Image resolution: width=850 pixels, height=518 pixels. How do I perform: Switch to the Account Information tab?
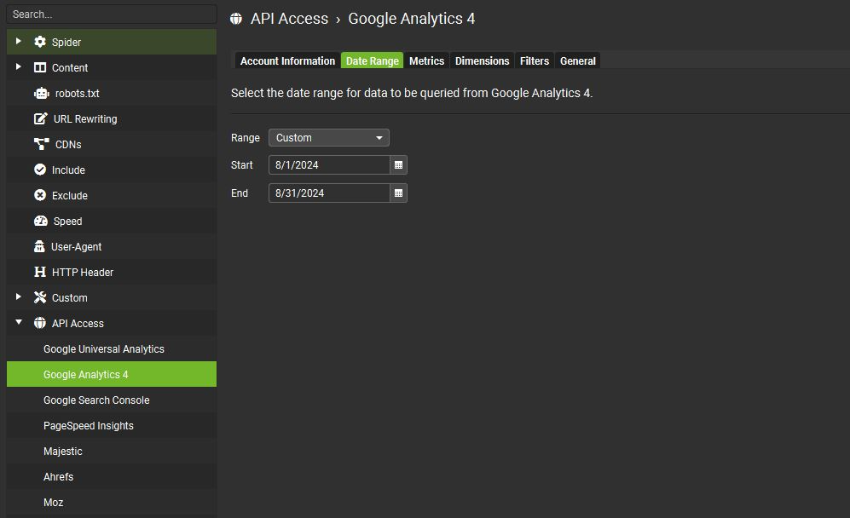(x=287, y=61)
